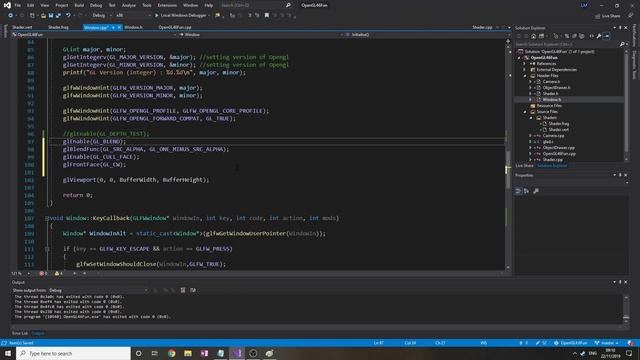
Task: Switch to the Live Share panel tab
Action: pyautogui.click(x=524, y=166)
